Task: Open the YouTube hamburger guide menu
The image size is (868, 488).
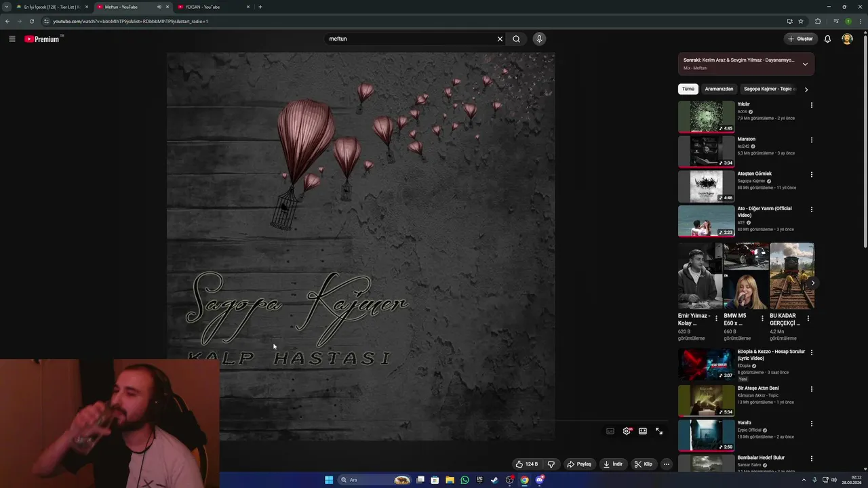Action: point(12,39)
